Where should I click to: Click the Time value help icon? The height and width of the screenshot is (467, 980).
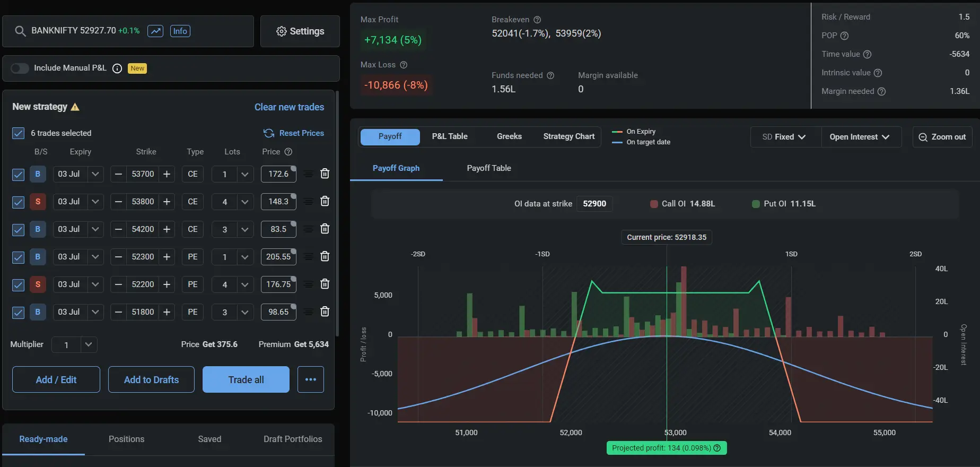868,54
